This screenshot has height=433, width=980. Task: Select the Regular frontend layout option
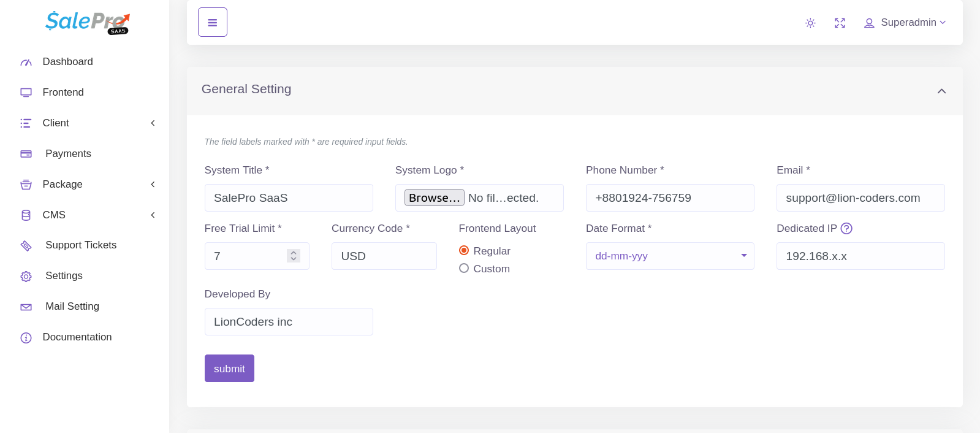tap(464, 251)
